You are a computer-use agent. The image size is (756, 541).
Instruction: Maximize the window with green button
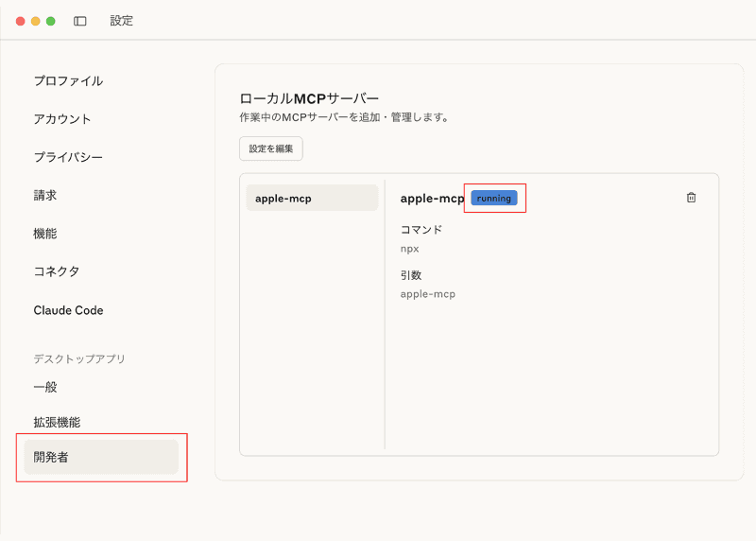pos(51,21)
